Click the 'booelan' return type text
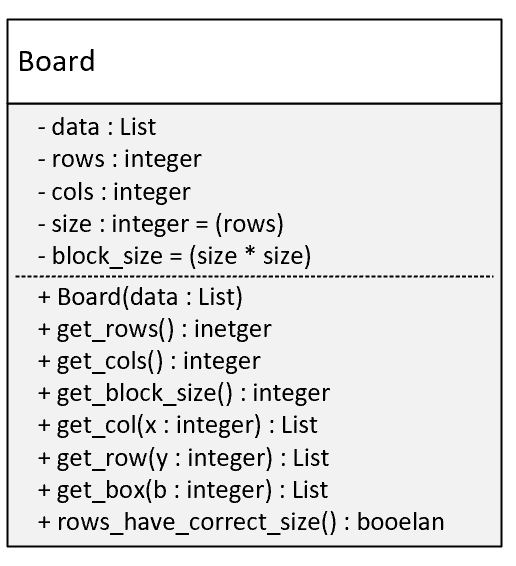The width and height of the screenshot is (516, 566). (x=401, y=522)
